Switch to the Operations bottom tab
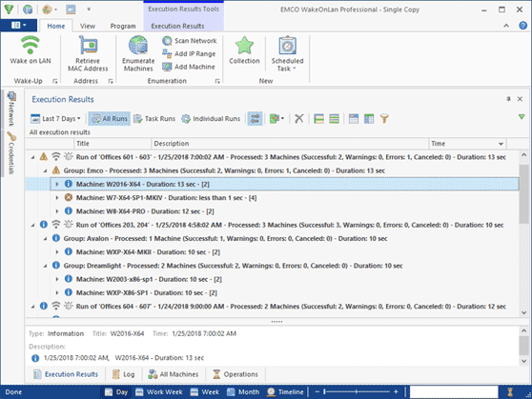 [x=235, y=374]
